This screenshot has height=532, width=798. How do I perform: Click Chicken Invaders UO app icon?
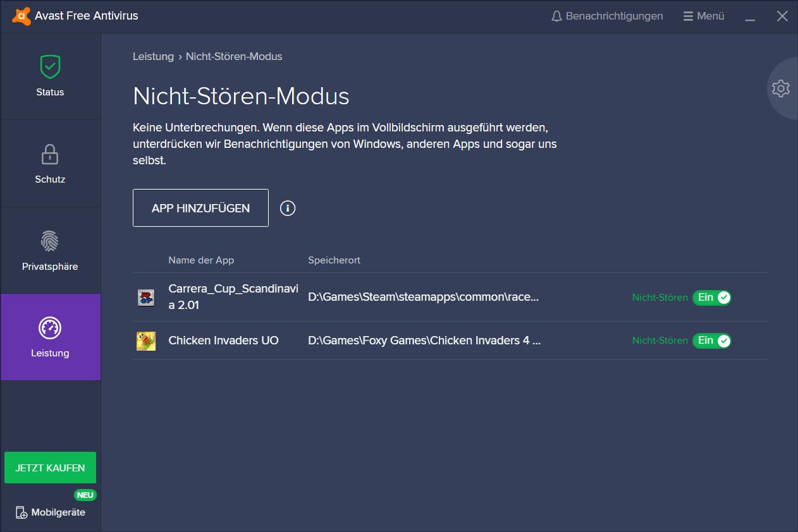[x=146, y=341]
